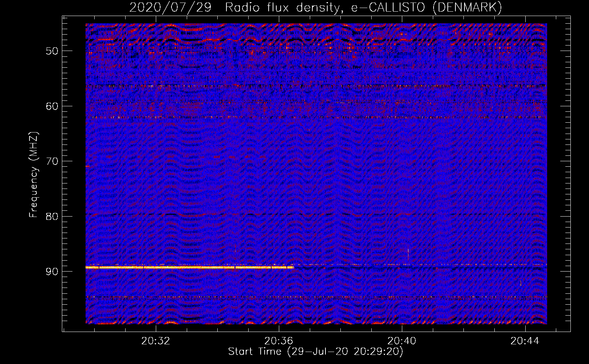The height and width of the screenshot is (364, 589).
Task: Click the 20:44 time tick label
Action: click(x=525, y=341)
